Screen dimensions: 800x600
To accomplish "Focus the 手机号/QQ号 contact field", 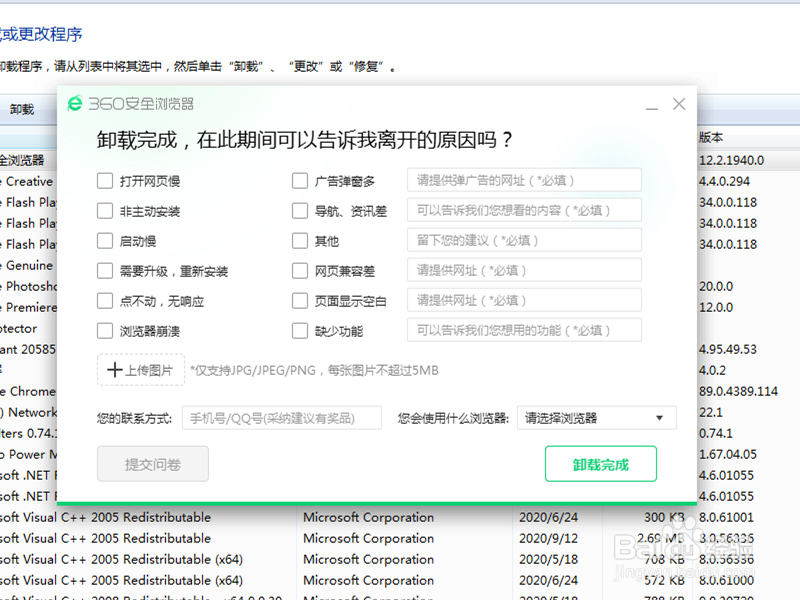I will tap(282, 418).
